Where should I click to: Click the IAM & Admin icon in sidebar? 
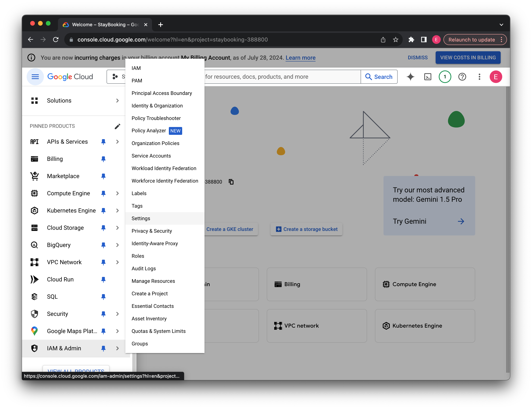tap(34, 348)
